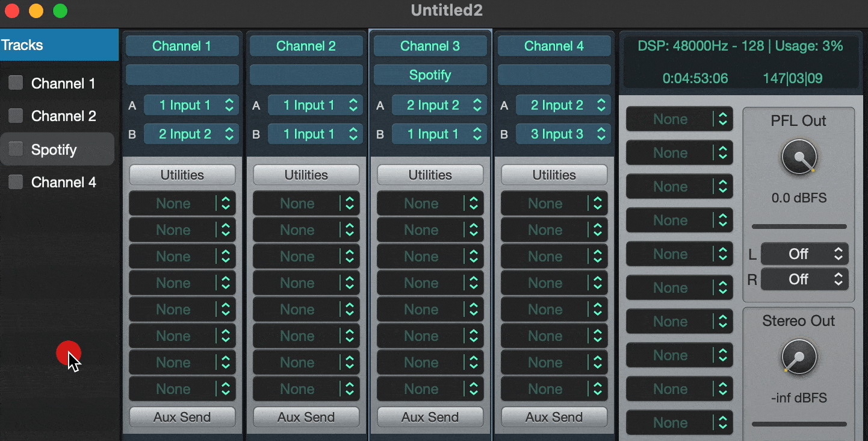
Task: Toggle the Channel 1 track checkbox
Action: pos(16,83)
